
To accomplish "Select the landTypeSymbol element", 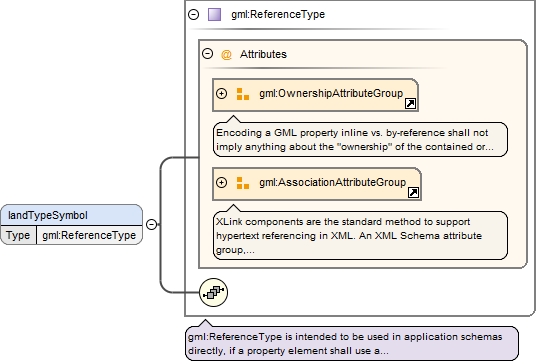I will [72, 215].
